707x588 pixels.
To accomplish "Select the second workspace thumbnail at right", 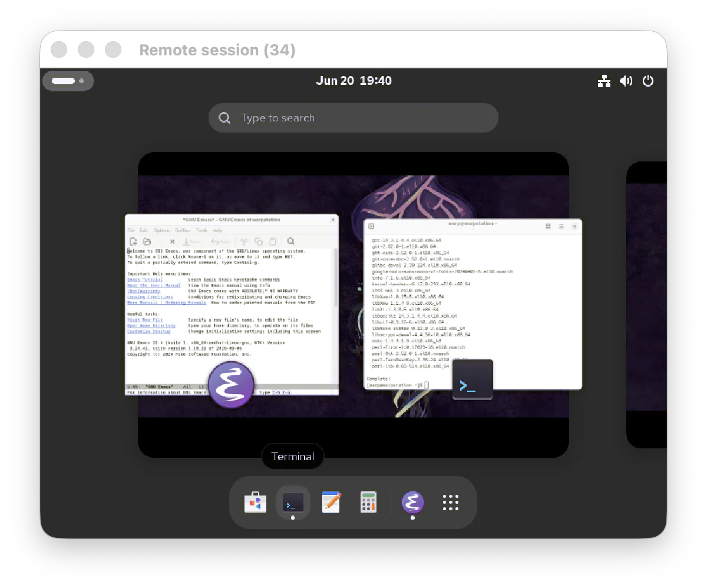I will pyautogui.click(x=646, y=305).
